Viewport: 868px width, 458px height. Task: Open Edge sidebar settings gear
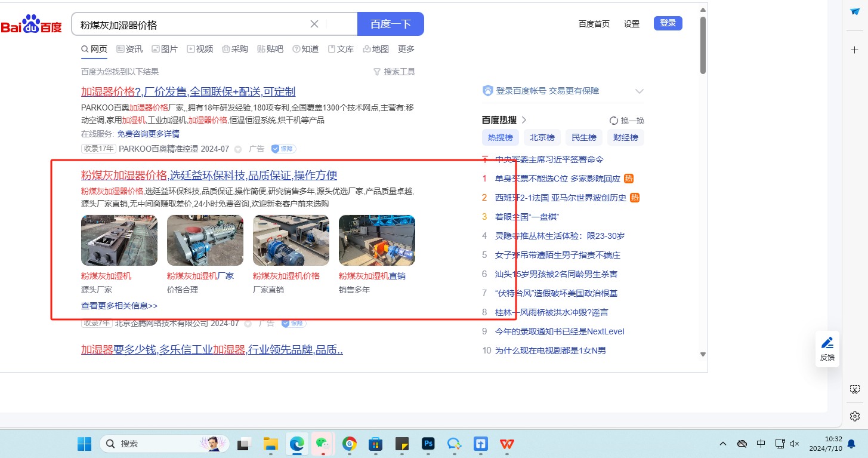854,416
